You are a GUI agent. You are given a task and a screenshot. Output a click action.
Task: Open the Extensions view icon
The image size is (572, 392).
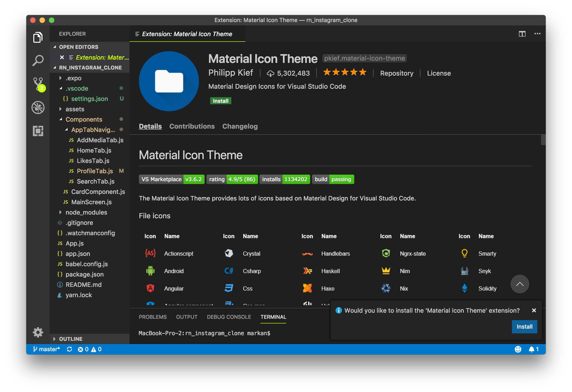38,131
